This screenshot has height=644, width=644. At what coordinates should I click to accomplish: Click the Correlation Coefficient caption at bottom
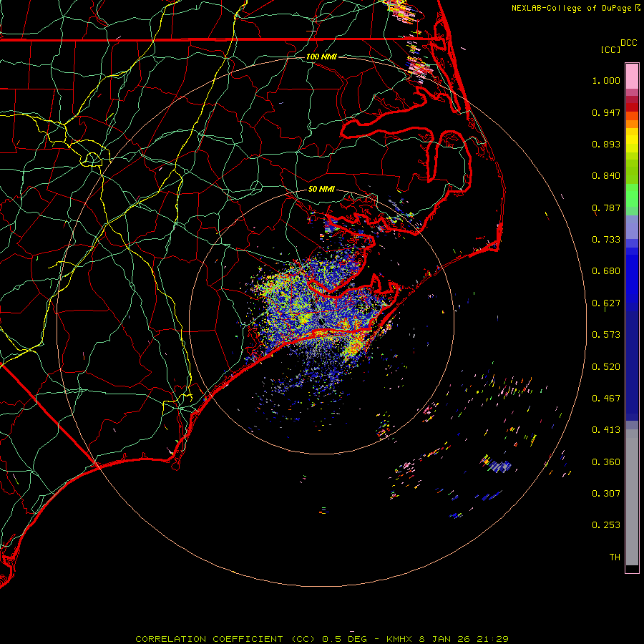point(322,639)
